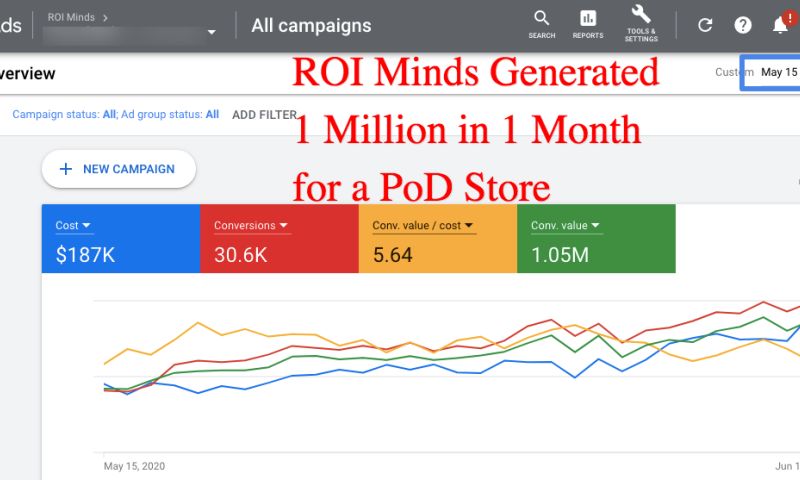Click the ROI Minds breadcrumb
This screenshot has height=480, width=800.
(72, 17)
